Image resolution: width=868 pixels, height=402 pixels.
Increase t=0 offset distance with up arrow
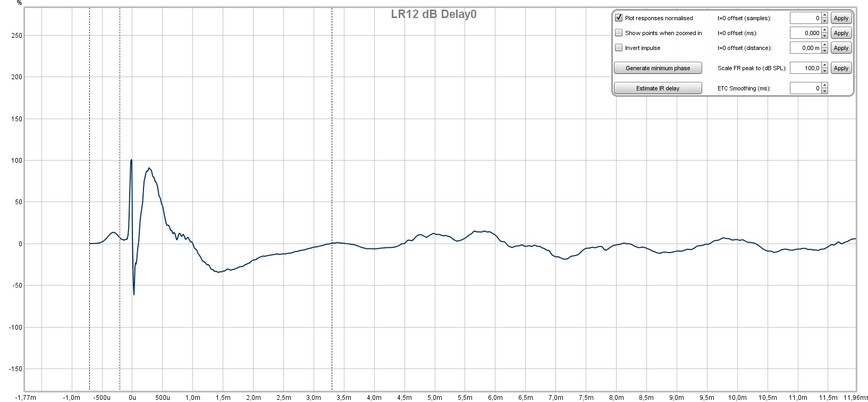824,45
